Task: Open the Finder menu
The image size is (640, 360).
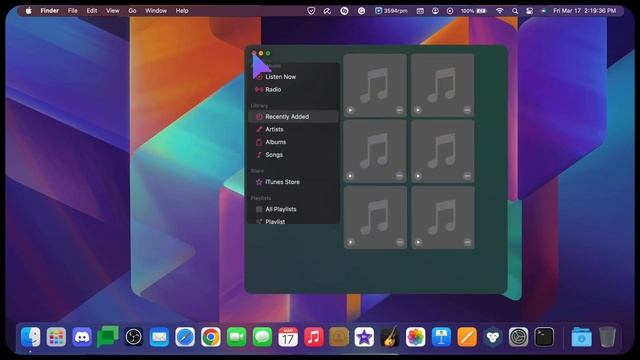Action: point(49,11)
